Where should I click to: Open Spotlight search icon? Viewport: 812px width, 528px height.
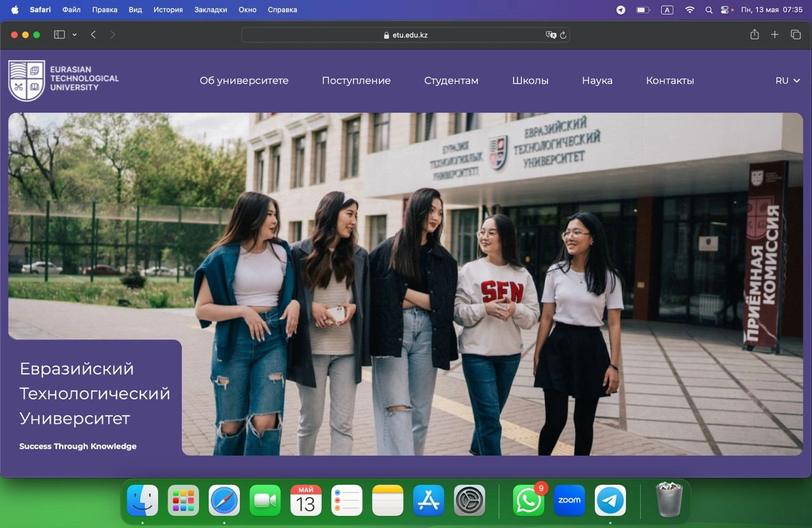pyautogui.click(x=709, y=10)
